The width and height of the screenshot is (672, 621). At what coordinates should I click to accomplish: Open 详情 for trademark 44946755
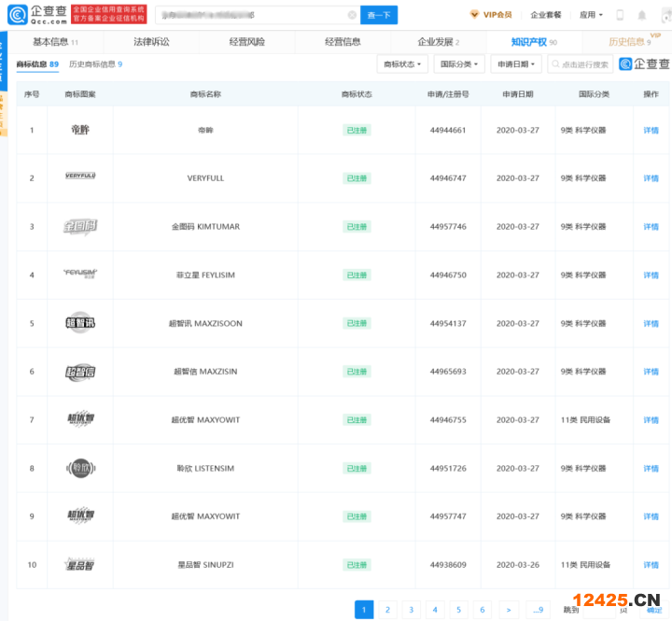tap(651, 420)
